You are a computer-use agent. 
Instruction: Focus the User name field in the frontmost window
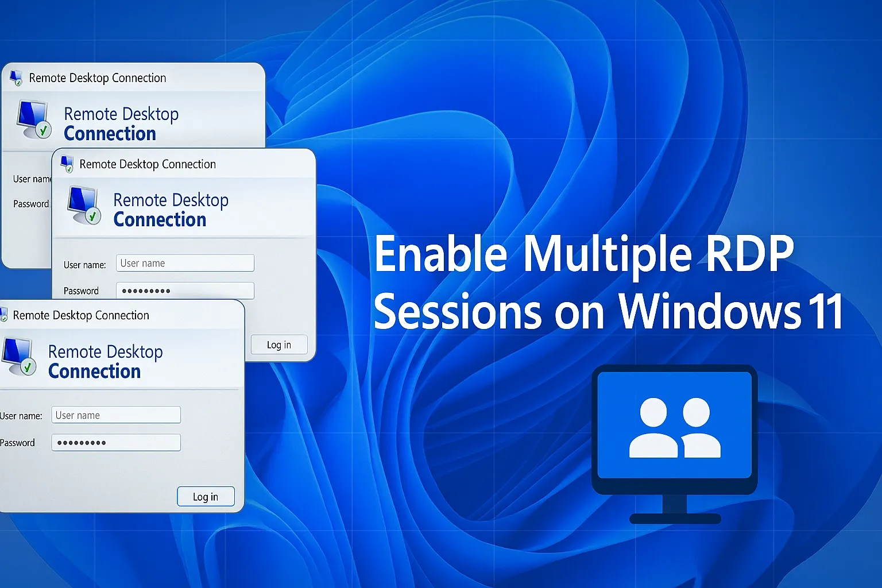tap(116, 415)
